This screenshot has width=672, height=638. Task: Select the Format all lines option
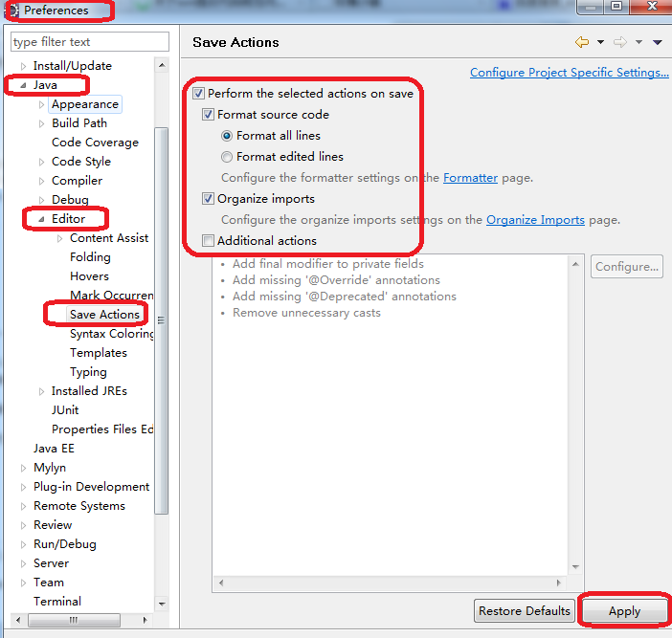(x=227, y=136)
